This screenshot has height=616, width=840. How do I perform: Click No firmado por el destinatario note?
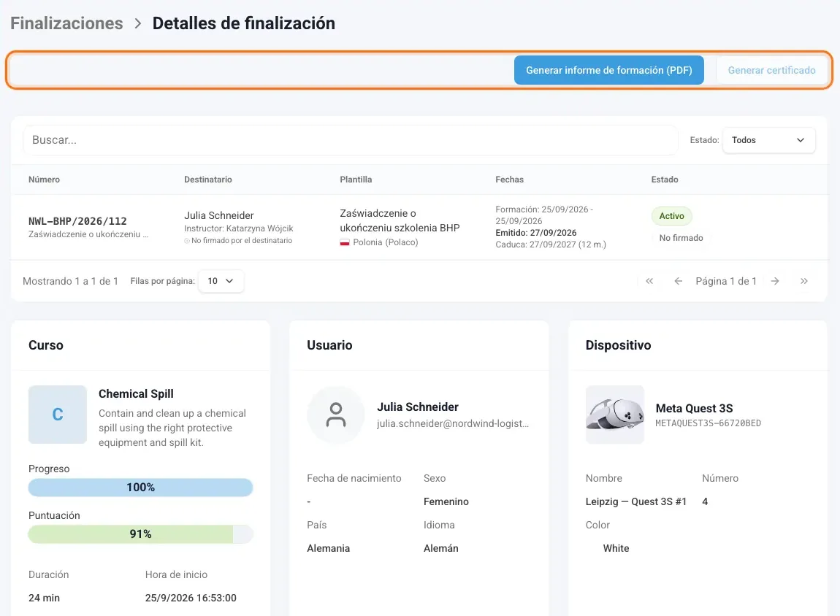[238, 241]
